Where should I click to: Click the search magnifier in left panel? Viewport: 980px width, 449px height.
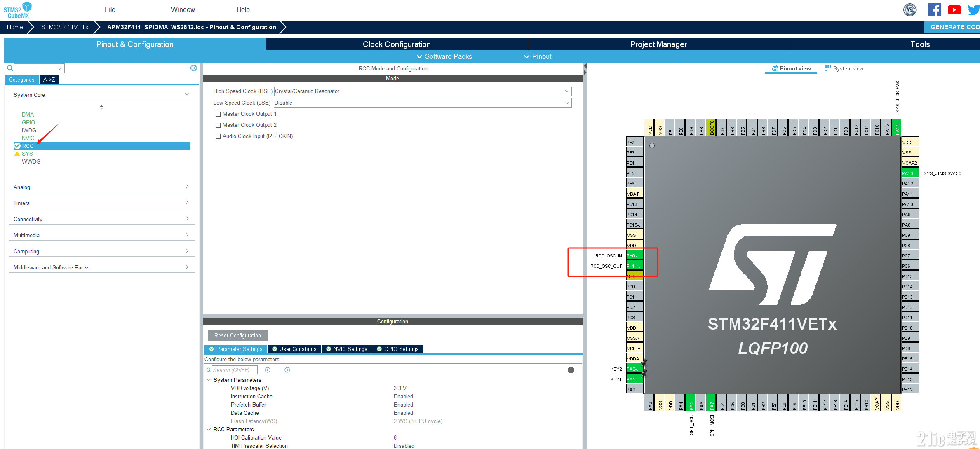coord(9,68)
